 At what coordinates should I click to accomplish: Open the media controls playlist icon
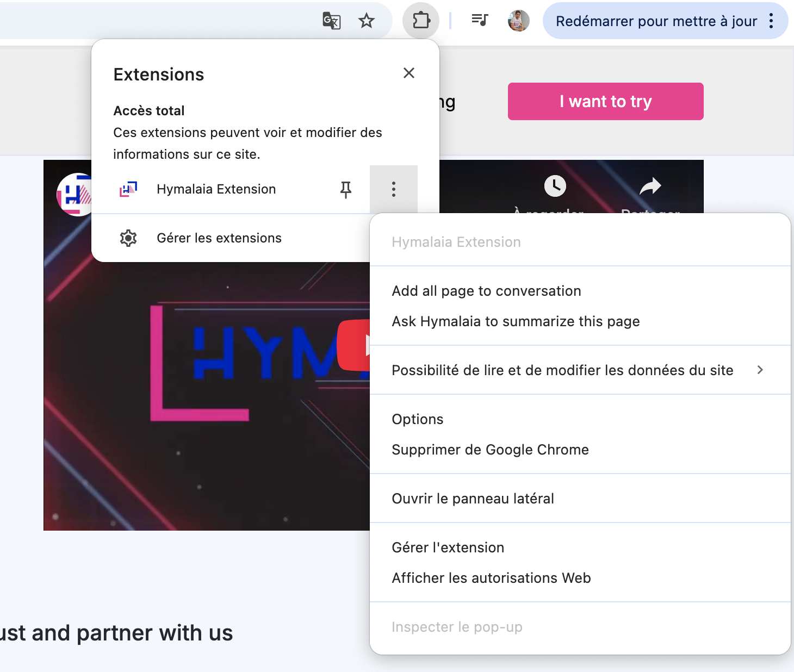pos(479,21)
